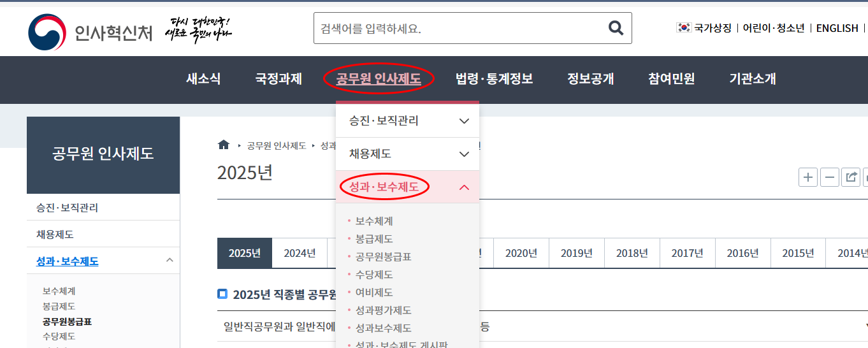The width and height of the screenshot is (868, 348).
Task: Click the Korean flag 국가상징 icon
Action: 684,27
